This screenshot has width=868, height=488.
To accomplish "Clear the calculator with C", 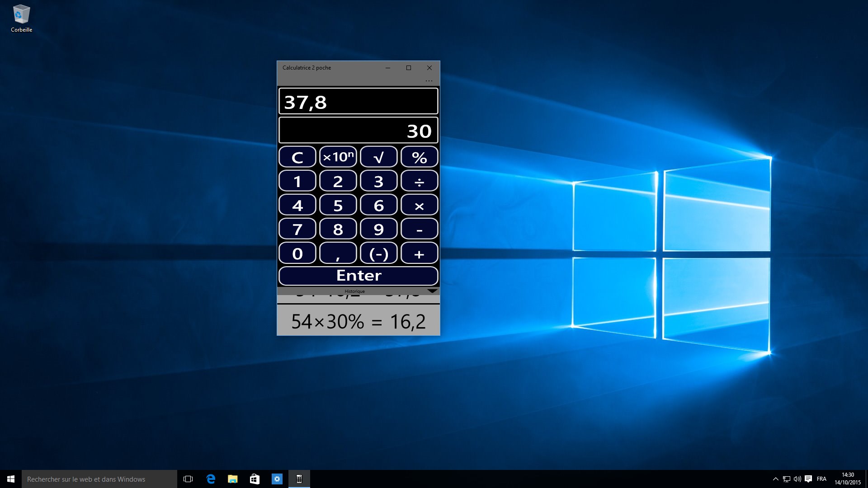I will 297,157.
